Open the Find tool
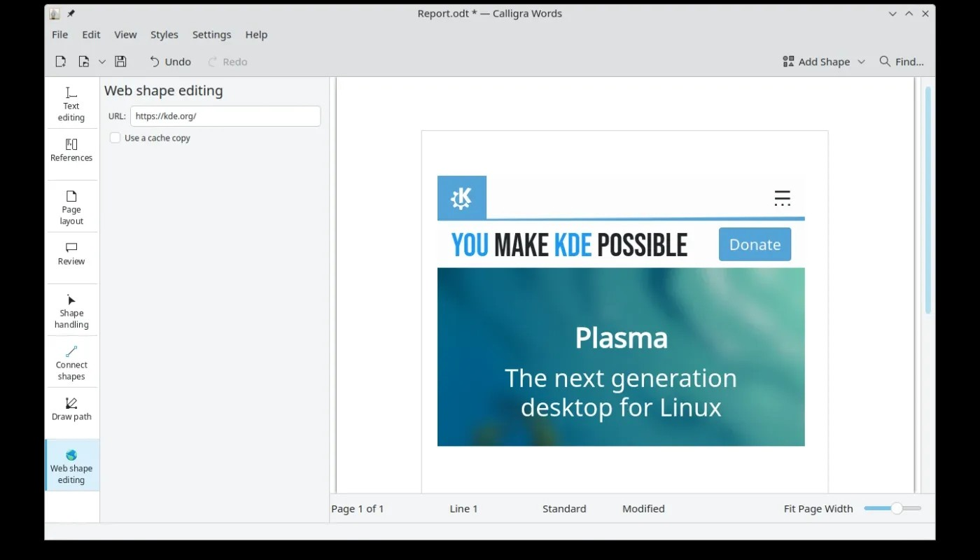 [902, 62]
